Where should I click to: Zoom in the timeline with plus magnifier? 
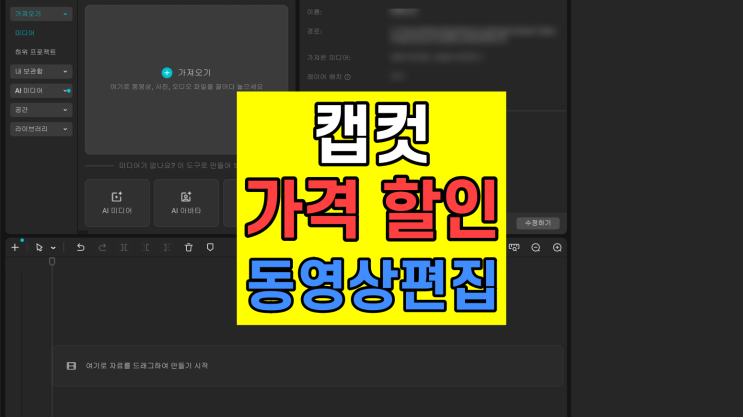point(557,247)
